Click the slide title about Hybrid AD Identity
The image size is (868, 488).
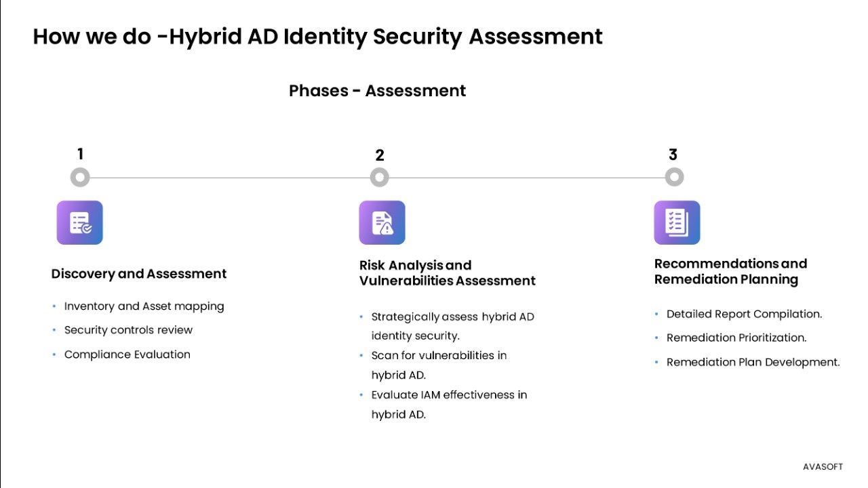317,37
